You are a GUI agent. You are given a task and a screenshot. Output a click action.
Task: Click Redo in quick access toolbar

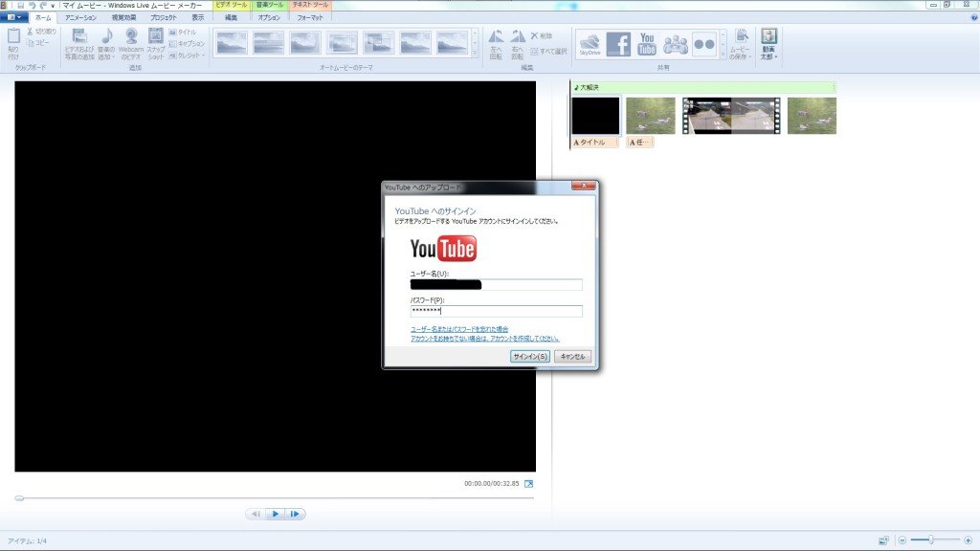42,5
